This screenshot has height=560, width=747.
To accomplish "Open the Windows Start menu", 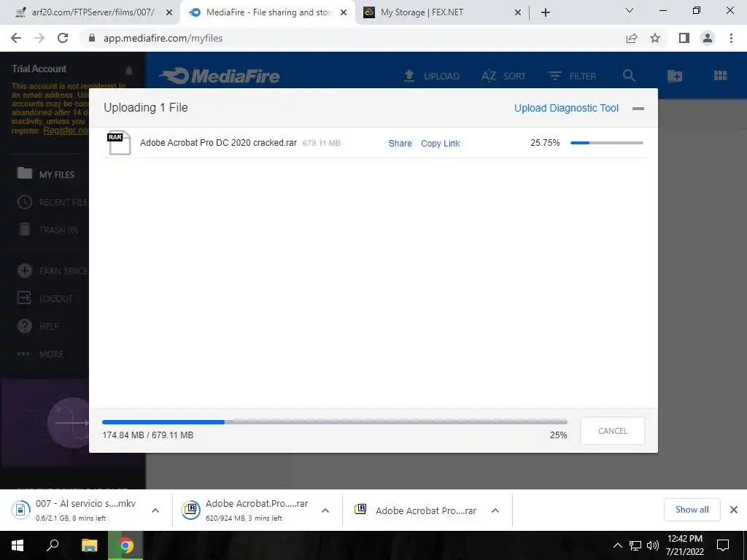I will pos(18,545).
